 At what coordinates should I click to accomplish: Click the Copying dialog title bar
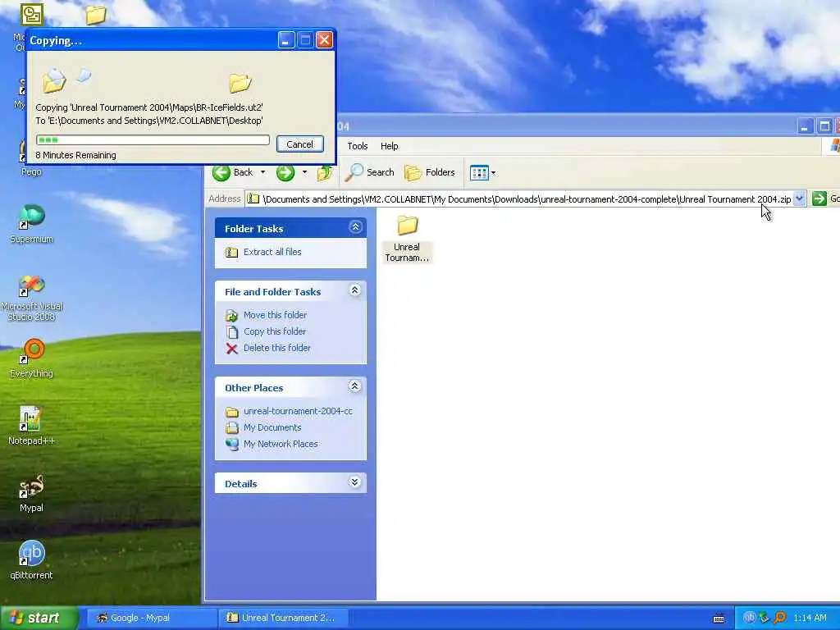click(153, 40)
